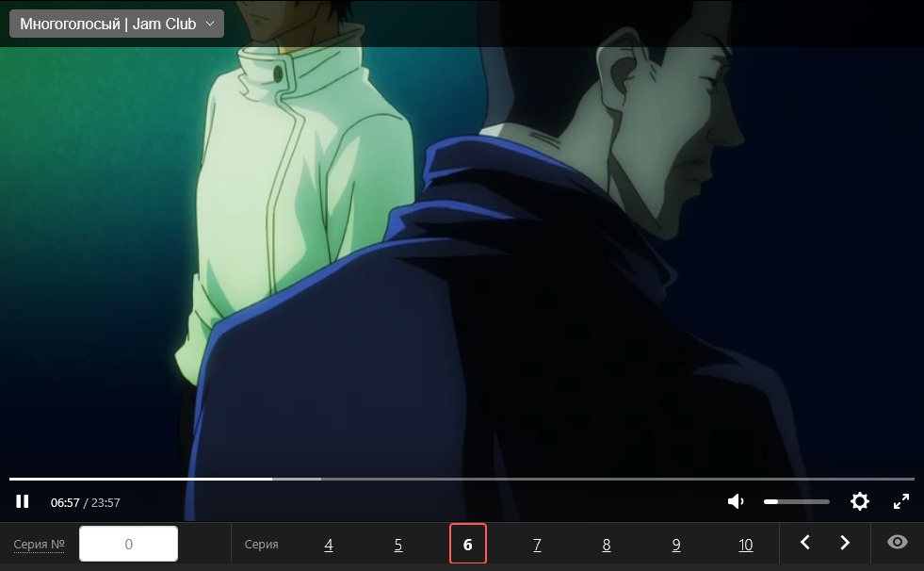This screenshot has width=924, height=571.
Task: Show next episodes with right arrow
Action: click(845, 543)
